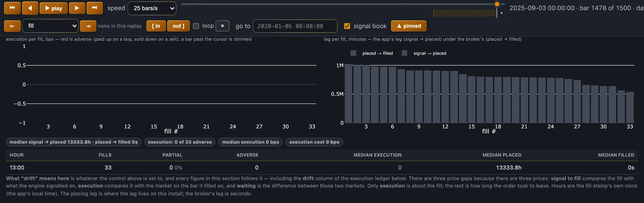The image size is (644, 203).
Task: Select median signal → placed 13333.8h chip
Action: point(74,142)
